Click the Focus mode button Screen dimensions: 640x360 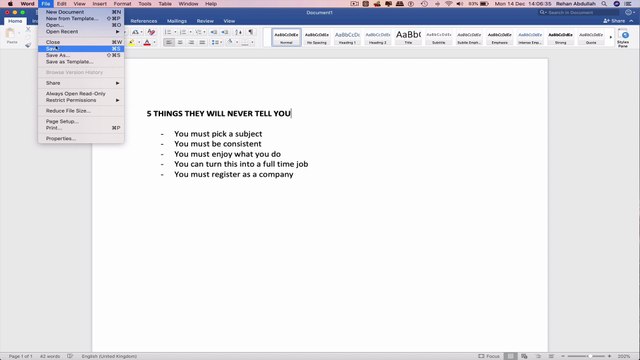(x=489, y=356)
